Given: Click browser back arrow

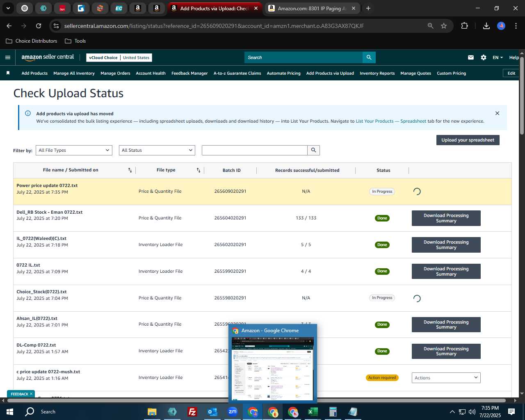Looking at the screenshot, I should [9, 26].
